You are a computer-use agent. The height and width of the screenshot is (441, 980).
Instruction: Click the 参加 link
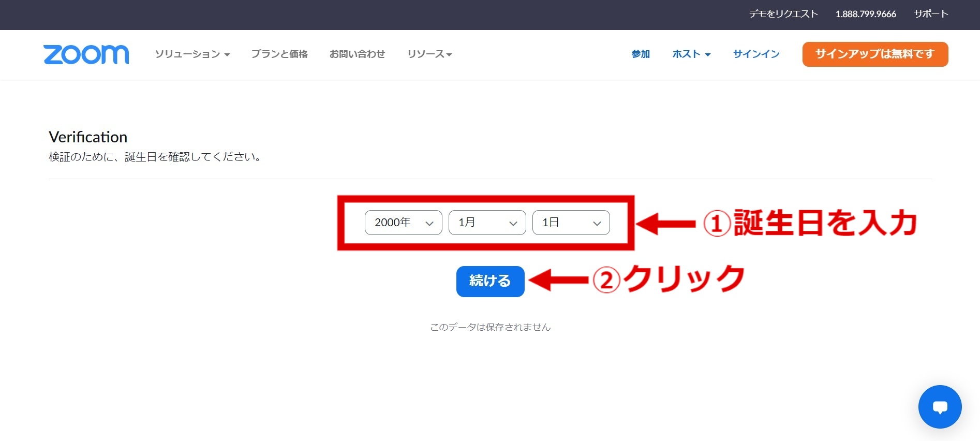tap(641, 54)
